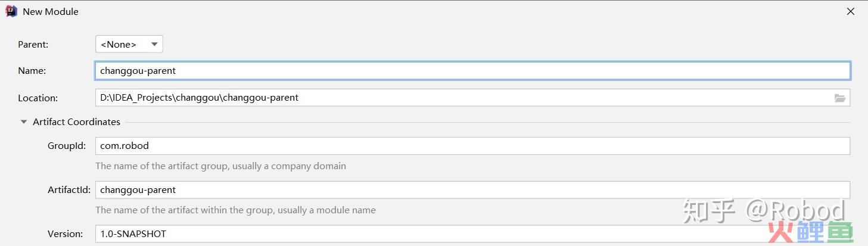
Task: Focus the Version field showing 1.0-SNAPSHOT
Action: (x=472, y=233)
